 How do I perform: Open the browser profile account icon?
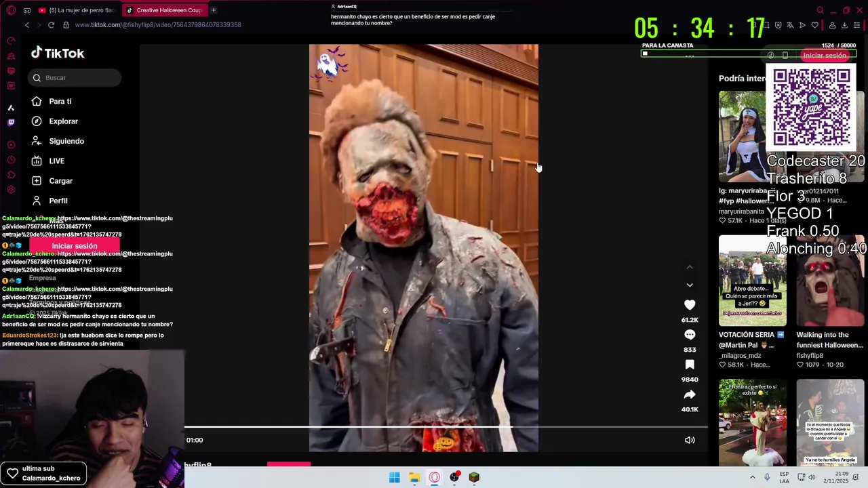pyautogui.click(x=832, y=25)
